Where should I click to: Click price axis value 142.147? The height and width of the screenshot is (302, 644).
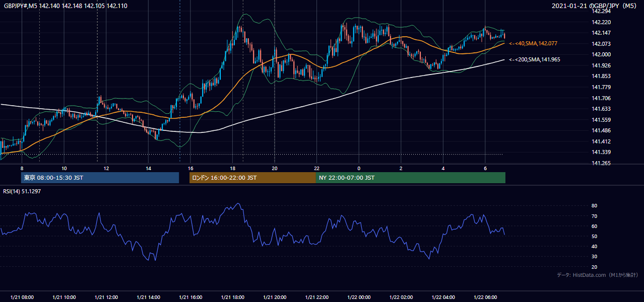tap(601, 33)
